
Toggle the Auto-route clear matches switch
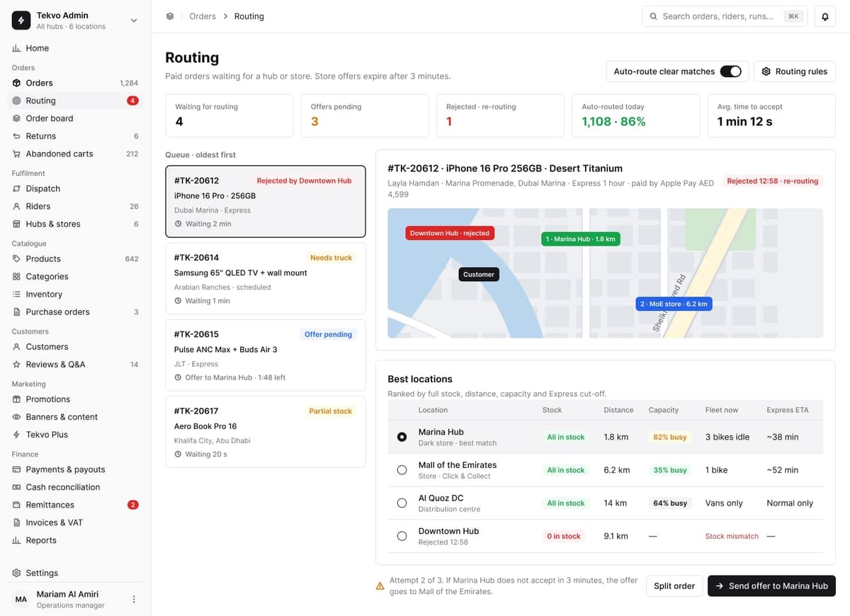730,72
